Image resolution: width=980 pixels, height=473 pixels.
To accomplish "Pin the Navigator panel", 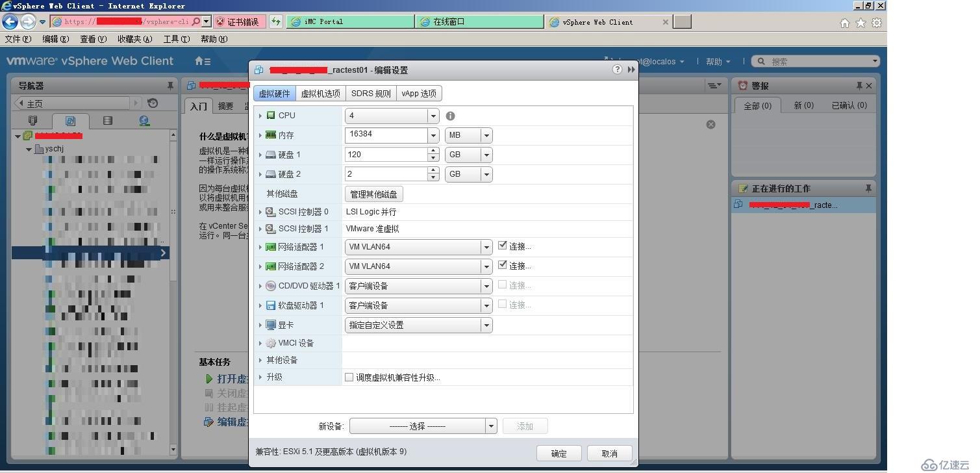I will (170, 86).
